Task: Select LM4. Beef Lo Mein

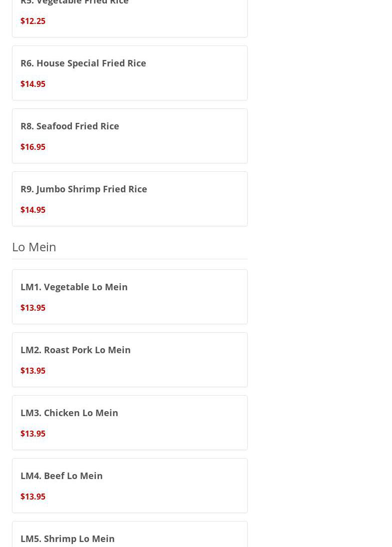Action: (61, 476)
